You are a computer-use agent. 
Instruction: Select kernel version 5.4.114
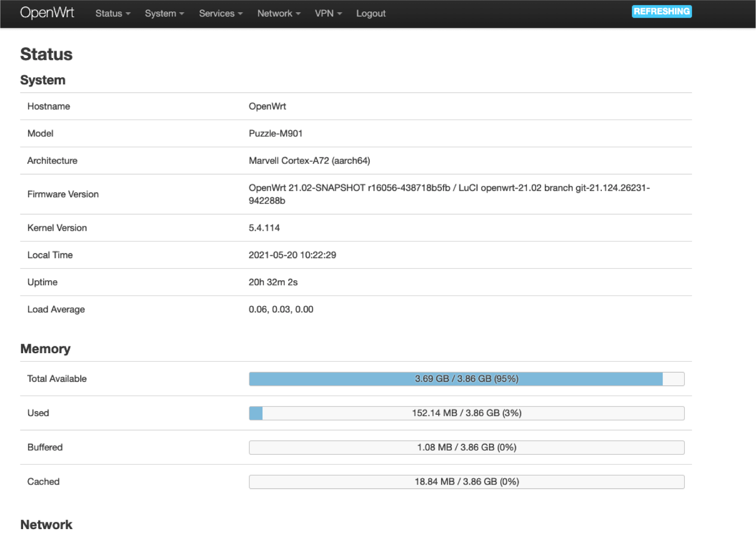pyautogui.click(x=264, y=228)
